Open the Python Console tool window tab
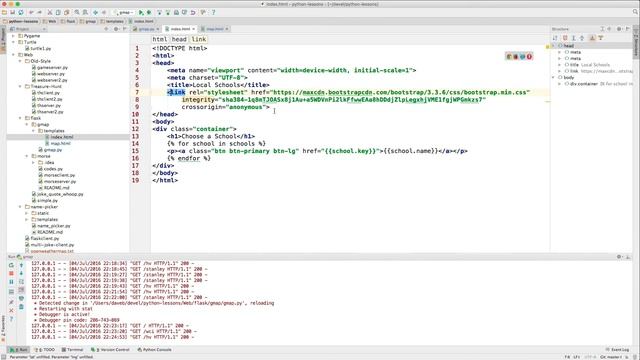This screenshot has width=640, height=360. tap(155, 350)
